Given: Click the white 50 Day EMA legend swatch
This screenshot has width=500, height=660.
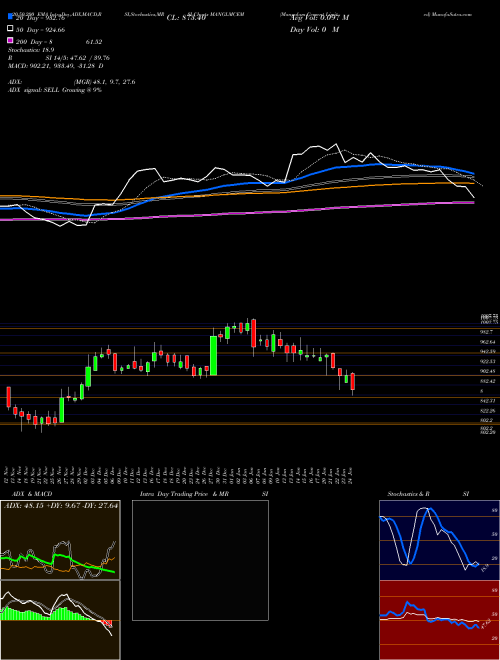Looking at the screenshot, I should 10,29.
